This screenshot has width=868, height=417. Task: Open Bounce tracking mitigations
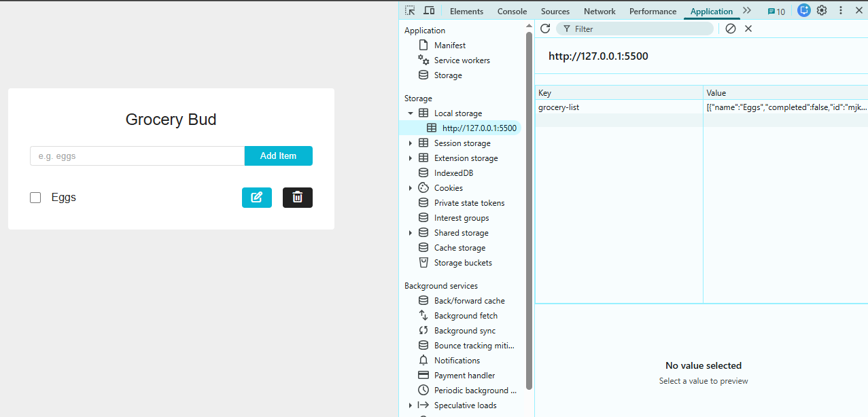(x=474, y=346)
